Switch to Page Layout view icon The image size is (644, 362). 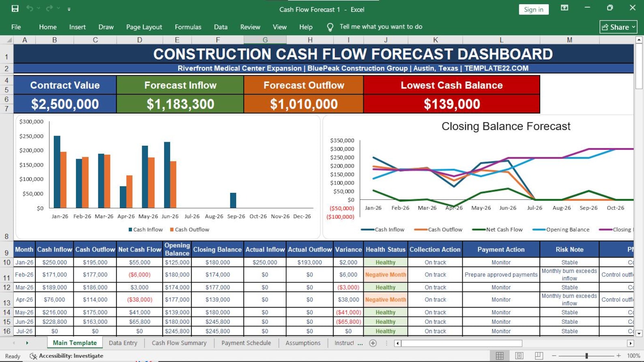pos(519,356)
